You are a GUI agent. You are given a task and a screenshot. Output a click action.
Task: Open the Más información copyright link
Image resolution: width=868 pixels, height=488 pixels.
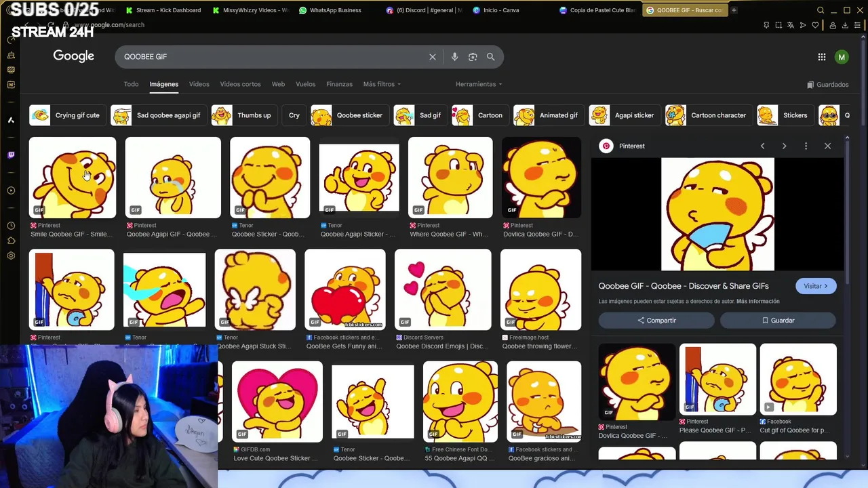click(x=757, y=302)
